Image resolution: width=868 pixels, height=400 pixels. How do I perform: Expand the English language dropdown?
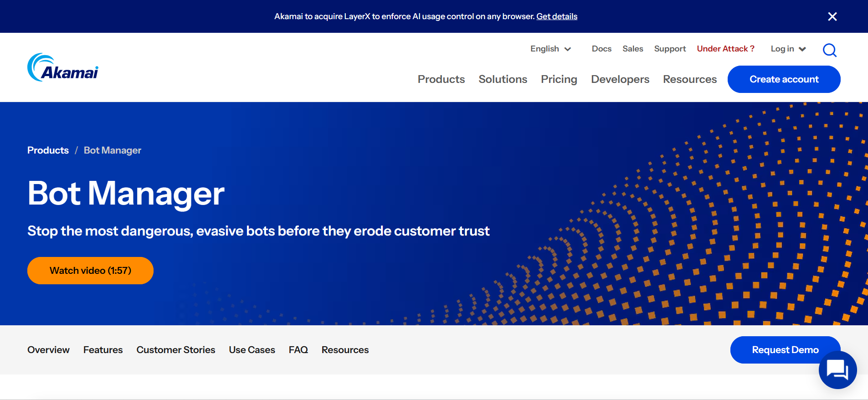point(550,49)
